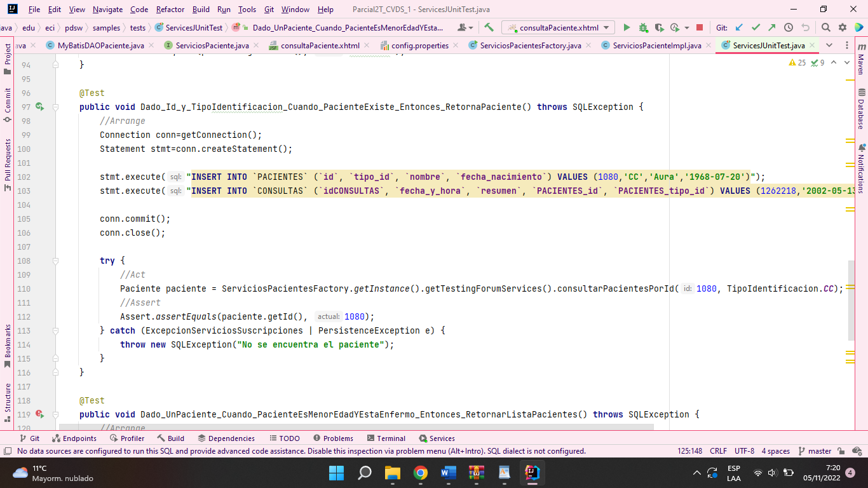Open Search Everywhere magnifier icon
The image size is (868, 488).
tap(825, 27)
